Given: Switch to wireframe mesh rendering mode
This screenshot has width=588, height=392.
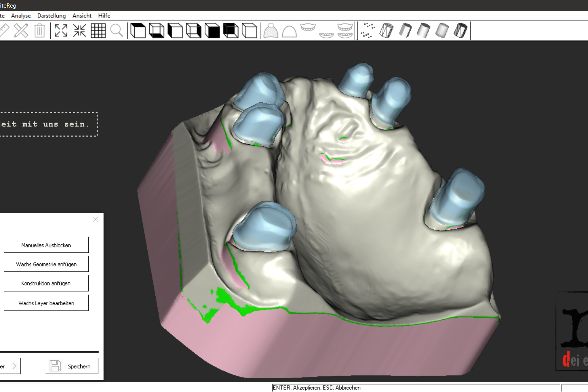Looking at the screenshot, I should pyautogui.click(x=386, y=30).
